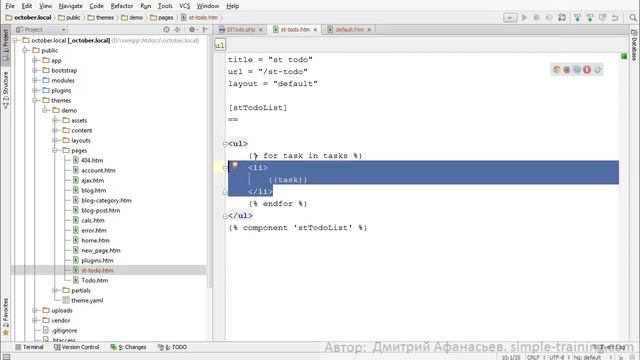Click the Revert (undo arrow) toolbar icon
Image resolution: width=640 pixels, height=360 pixels.
pyautogui.click(x=615, y=18)
